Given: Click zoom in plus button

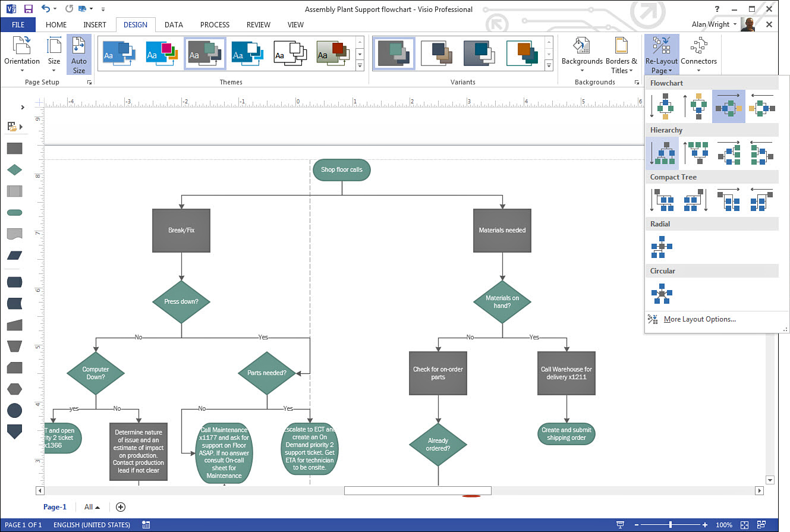Looking at the screenshot, I should coord(705,525).
